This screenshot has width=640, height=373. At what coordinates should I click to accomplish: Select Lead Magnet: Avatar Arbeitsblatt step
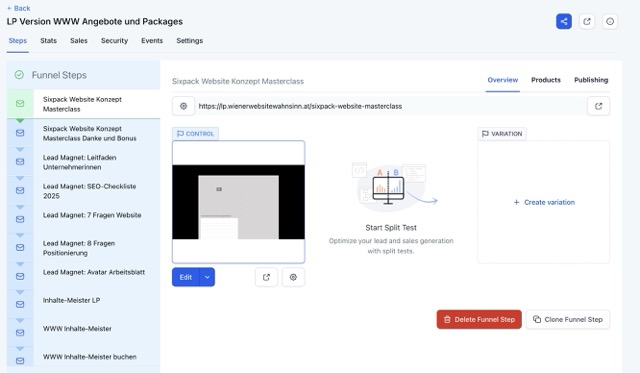tap(97, 276)
